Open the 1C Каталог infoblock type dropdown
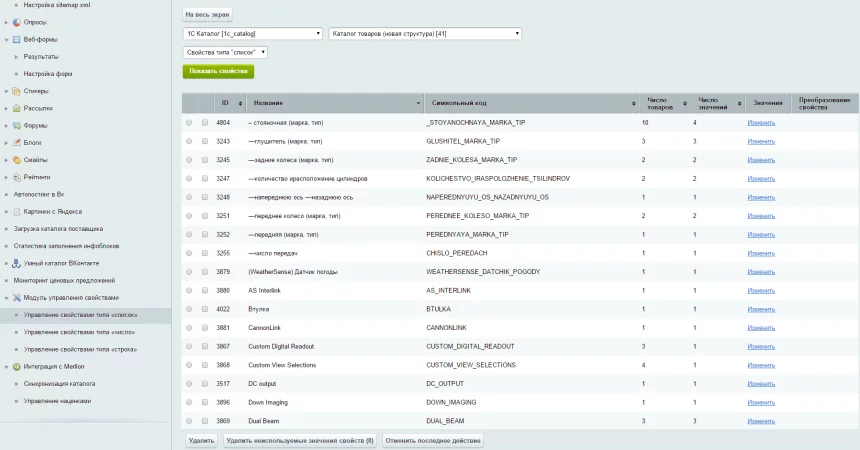 (x=253, y=33)
